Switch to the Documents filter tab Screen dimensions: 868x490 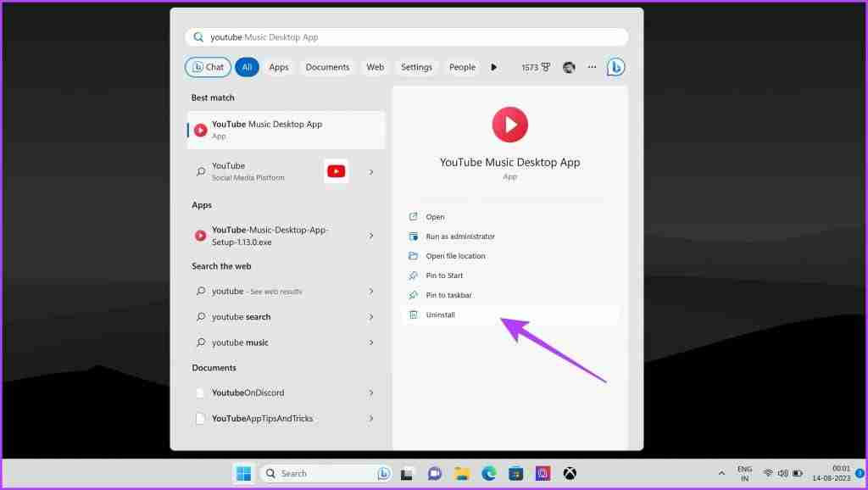327,67
